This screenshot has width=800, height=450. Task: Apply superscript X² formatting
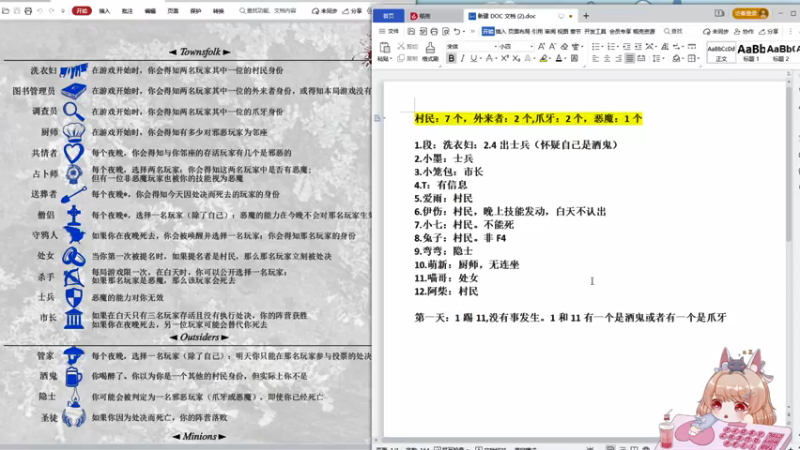pyautogui.click(x=505, y=59)
